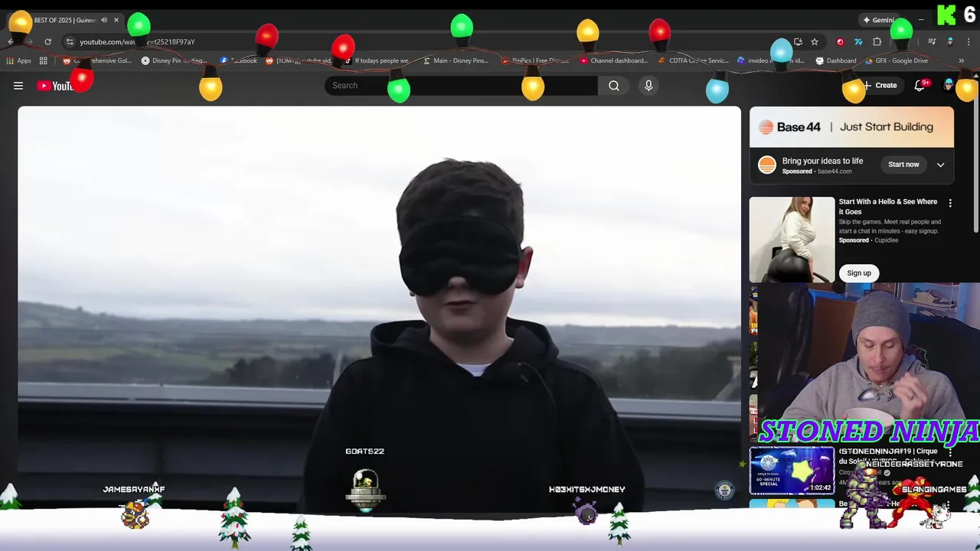
Task: Show more bookmarks with the double chevron
Action: (962, 60)
